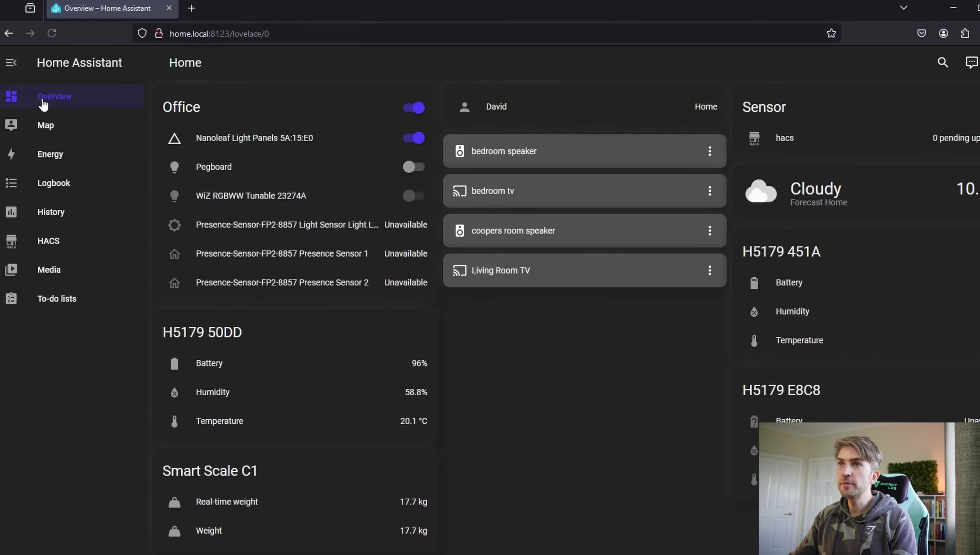Open browser extensions puzzle icon
980x555 pixels.
coord(965,34)
